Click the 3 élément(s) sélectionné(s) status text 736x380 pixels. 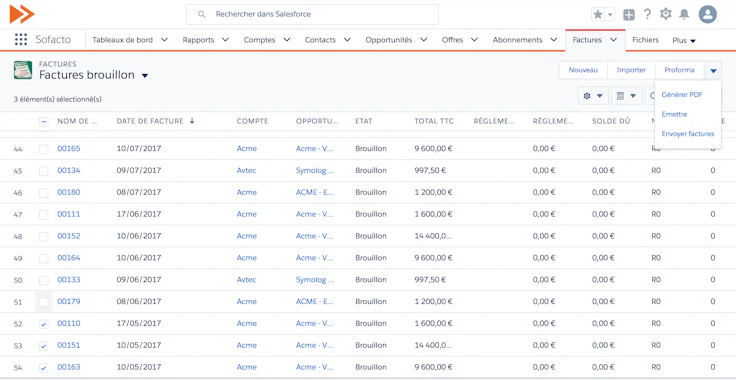click(58, 99)
